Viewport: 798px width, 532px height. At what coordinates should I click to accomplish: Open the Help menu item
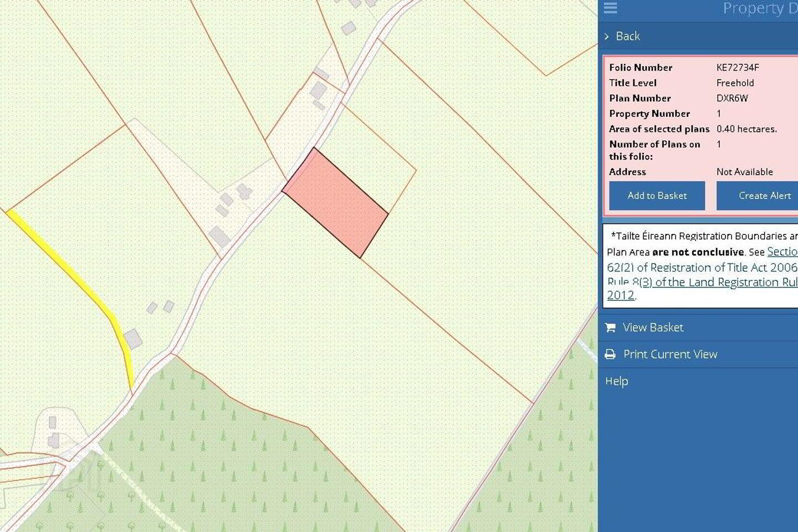616,381
